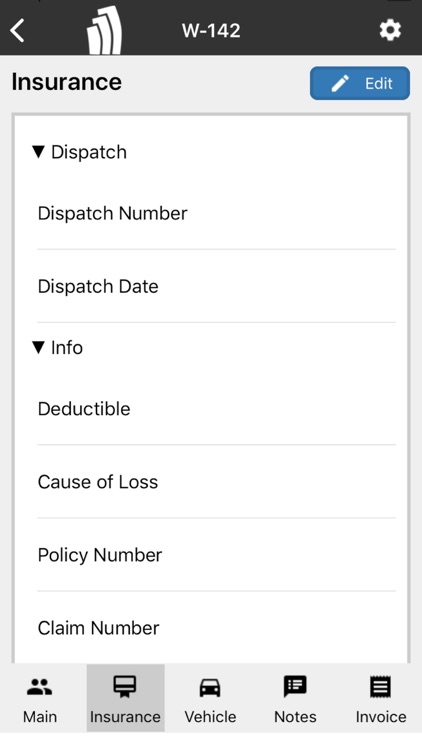Select the Dispatch Number field row
422x750 pixels.
tap(216, 213)
